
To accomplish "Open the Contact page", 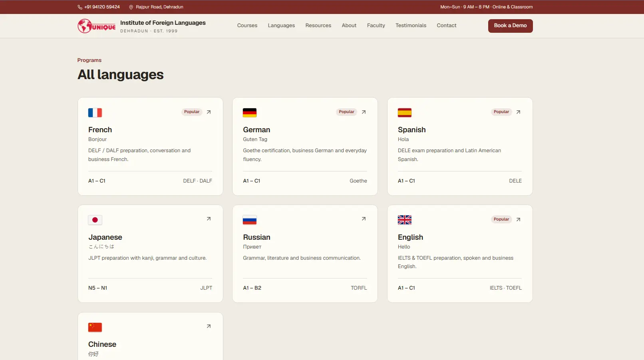I will coord(446,26).
